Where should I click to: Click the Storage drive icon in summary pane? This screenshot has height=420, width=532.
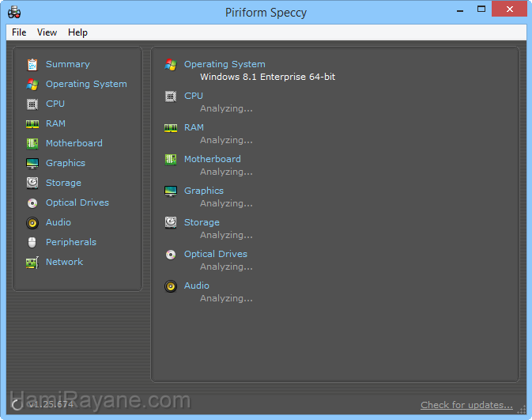[x=171, y=223]
